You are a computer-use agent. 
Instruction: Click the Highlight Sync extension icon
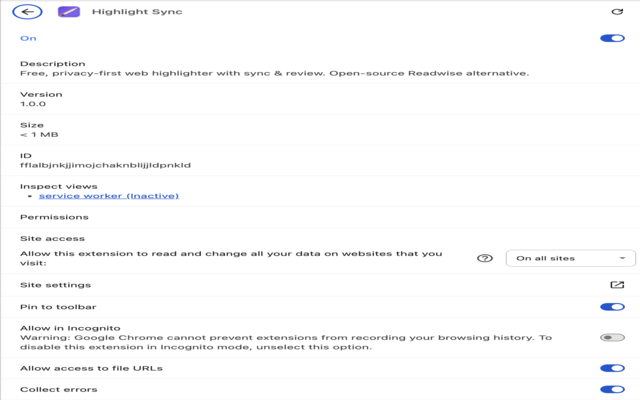point(69,11)
